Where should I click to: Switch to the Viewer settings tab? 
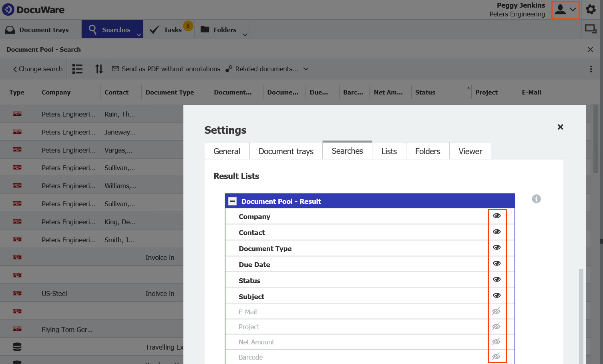pos(470,151)
